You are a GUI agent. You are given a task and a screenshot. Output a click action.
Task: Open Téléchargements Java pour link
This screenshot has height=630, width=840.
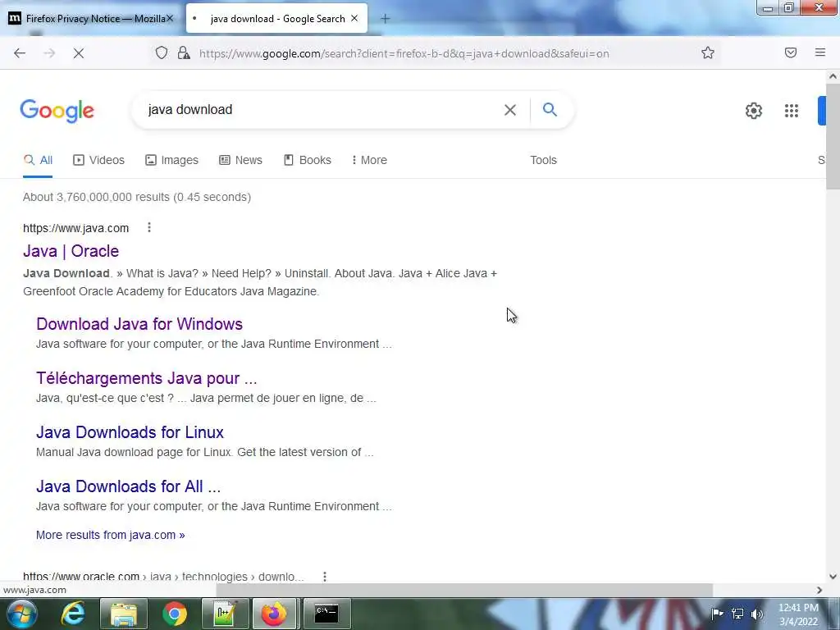click(146, 377)
